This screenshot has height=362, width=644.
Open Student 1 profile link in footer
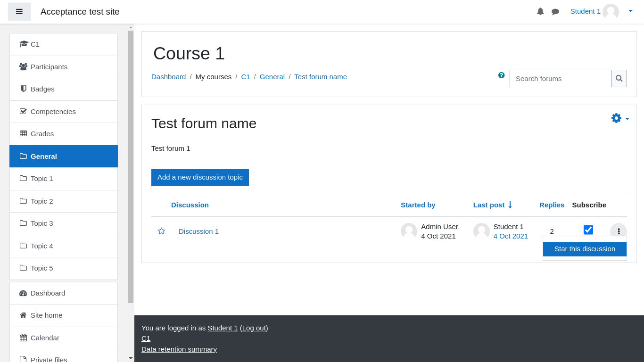coord(223,328)
